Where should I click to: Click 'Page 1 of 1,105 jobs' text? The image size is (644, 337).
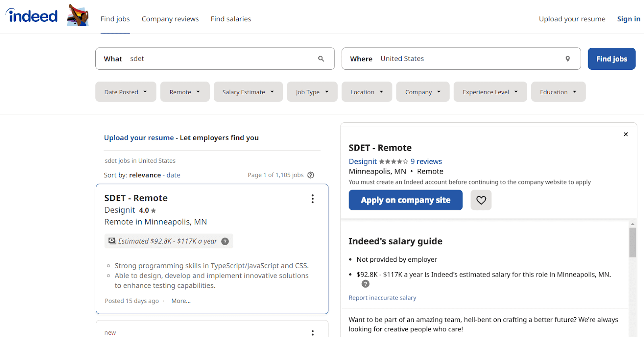pyautogui.click(x=276, y=175)
